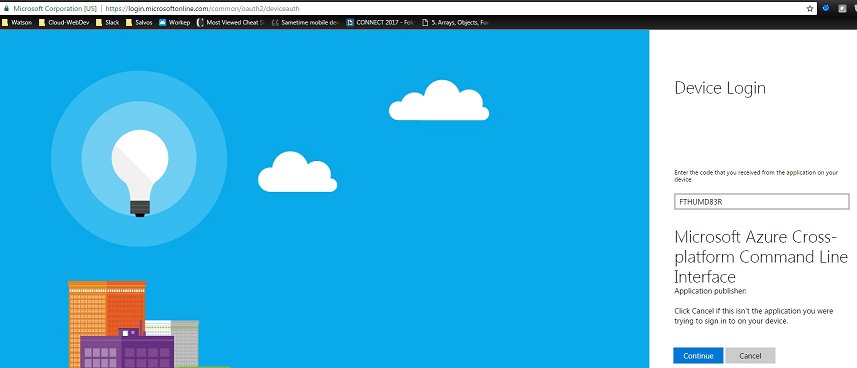Open the Workep bookmark

[x=174, y=23]
